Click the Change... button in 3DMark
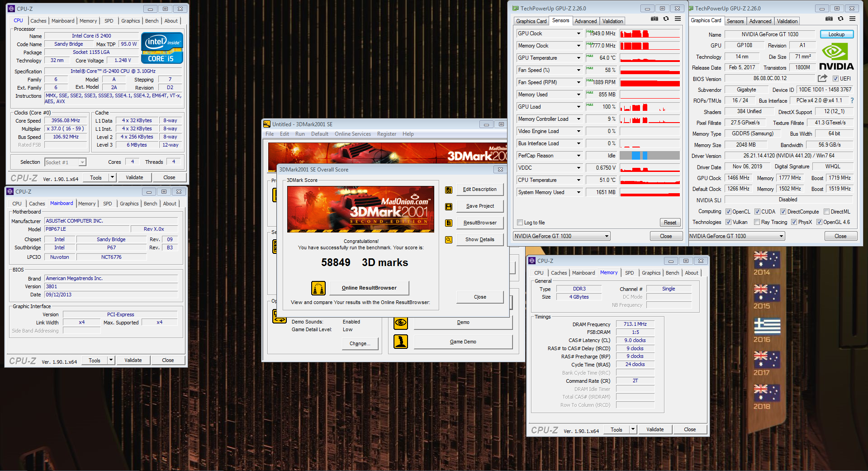The height and width of the screenshot is (471, 868). point(360,343)
